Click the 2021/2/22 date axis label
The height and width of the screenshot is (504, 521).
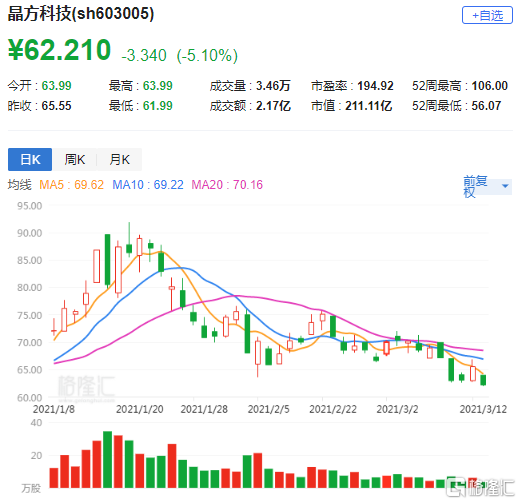point(333,409)
